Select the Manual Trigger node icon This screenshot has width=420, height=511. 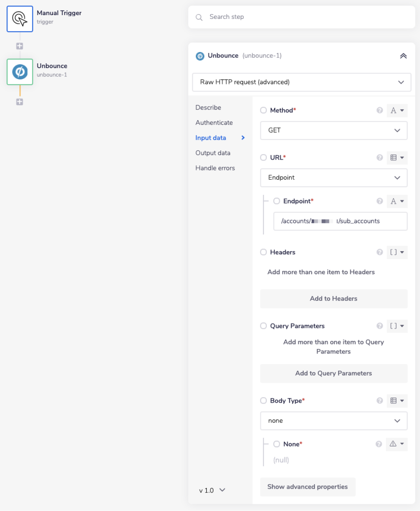point(20,18)
